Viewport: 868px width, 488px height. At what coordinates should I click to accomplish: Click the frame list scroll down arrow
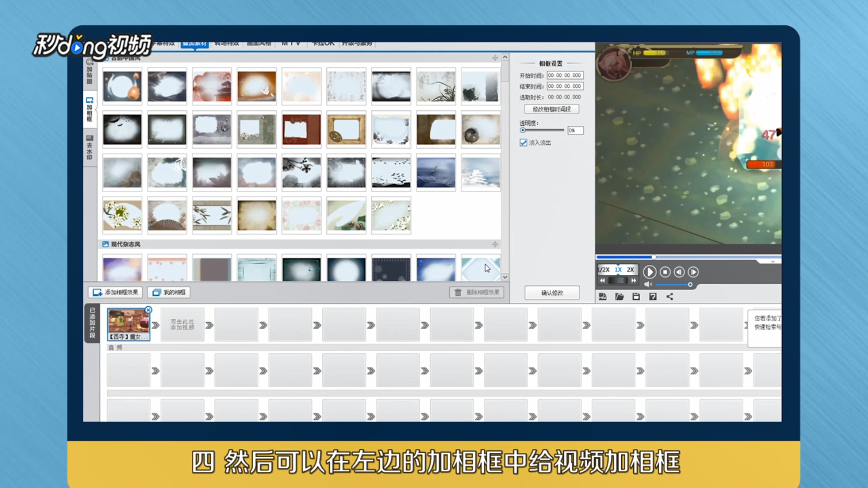(x=505, y=277)
